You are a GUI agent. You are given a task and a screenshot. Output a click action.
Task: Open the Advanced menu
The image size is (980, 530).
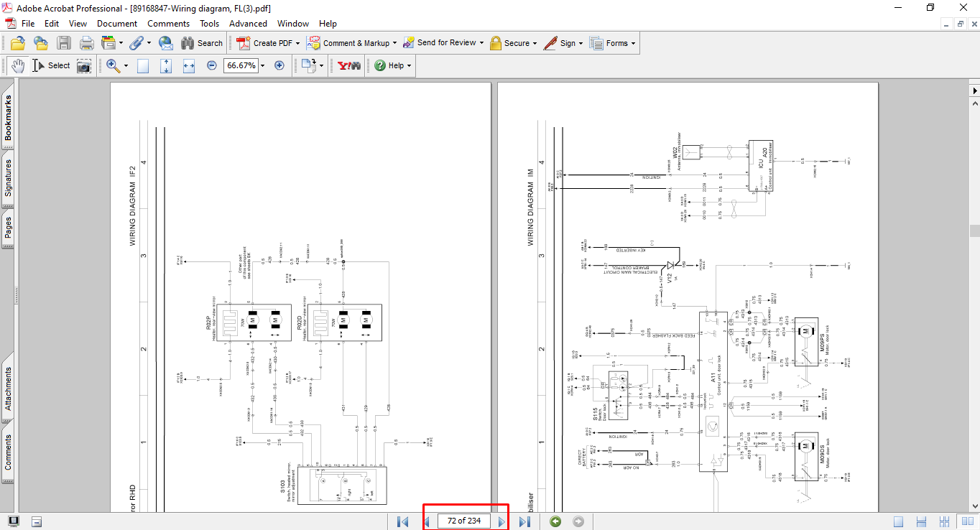[x=248, y=24]
